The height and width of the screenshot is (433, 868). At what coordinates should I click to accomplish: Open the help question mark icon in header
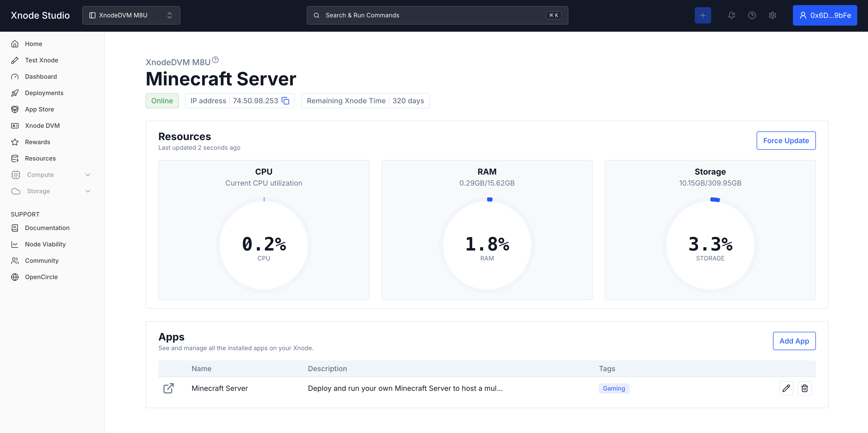coord(752,15)
